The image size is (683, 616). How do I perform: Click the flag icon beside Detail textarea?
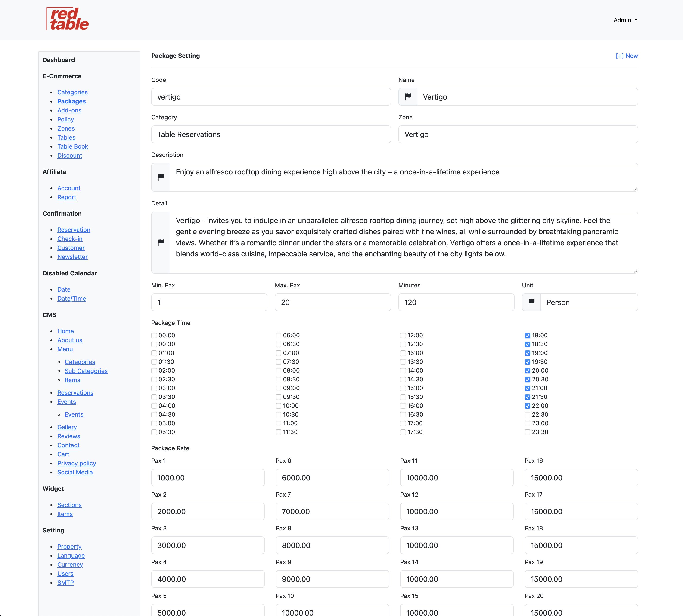coord(161,242)
